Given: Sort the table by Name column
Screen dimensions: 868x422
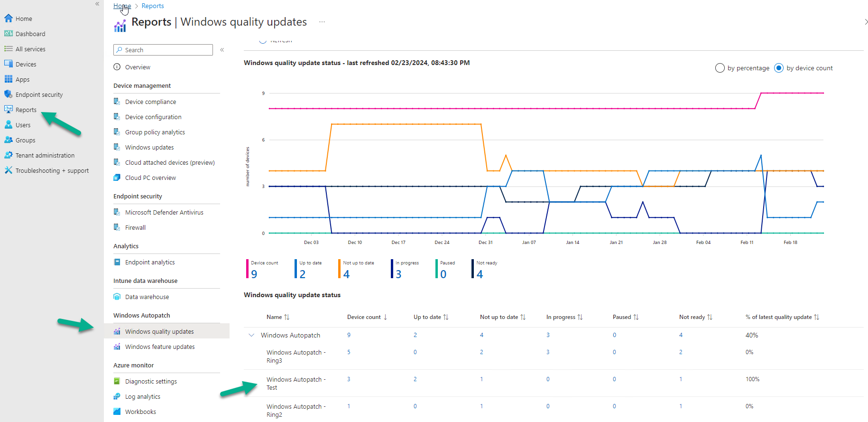Looking at the screenshot, I should (x=278, y=317).
